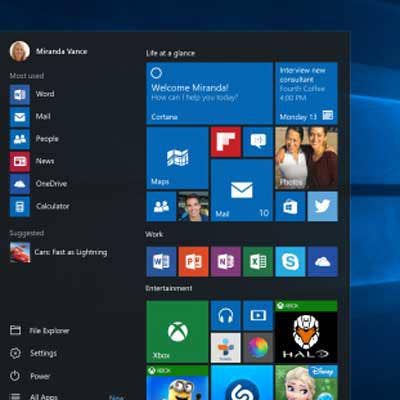The height and width of the screenshot is (400, 400).
Task: Open the Excel tile
Action: click(x=258, y=262)
